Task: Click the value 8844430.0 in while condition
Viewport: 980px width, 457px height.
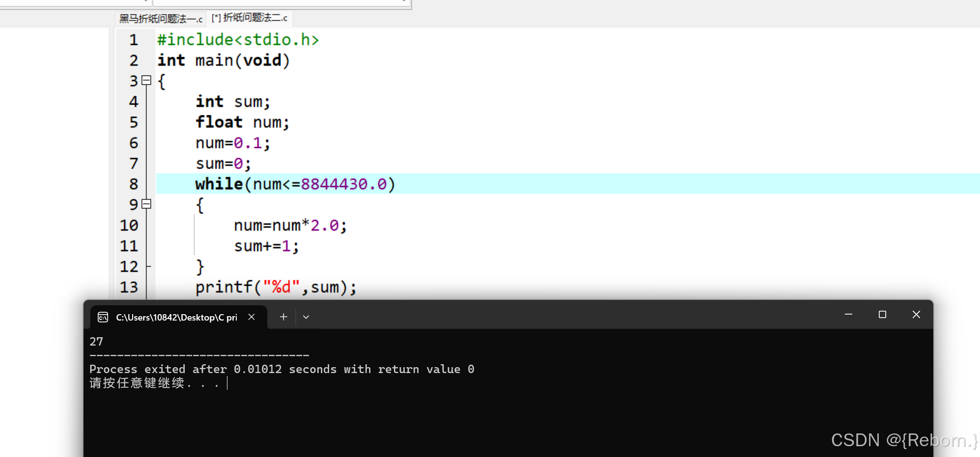Action: click(344, 184)
